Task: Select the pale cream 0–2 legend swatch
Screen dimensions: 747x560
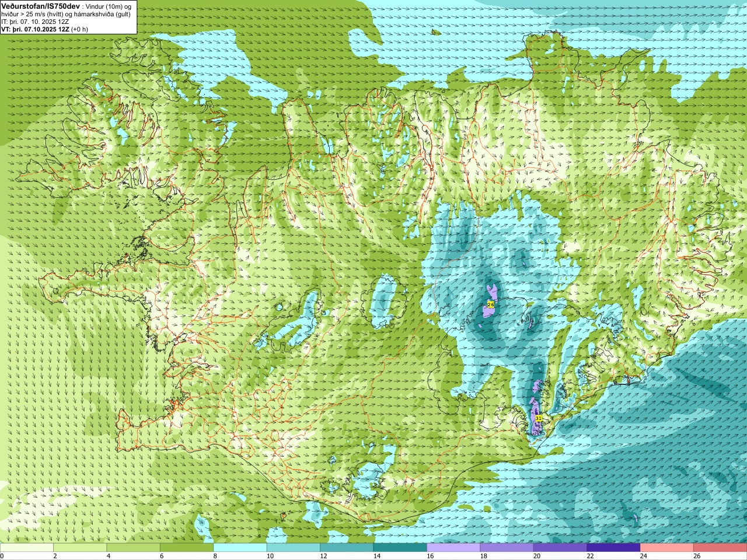Action: pyautogui.click(x=27, y=547)
